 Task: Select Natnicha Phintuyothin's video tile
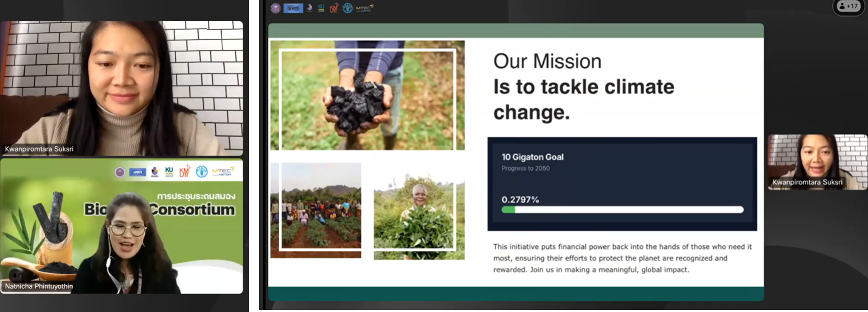coord(122,226)
